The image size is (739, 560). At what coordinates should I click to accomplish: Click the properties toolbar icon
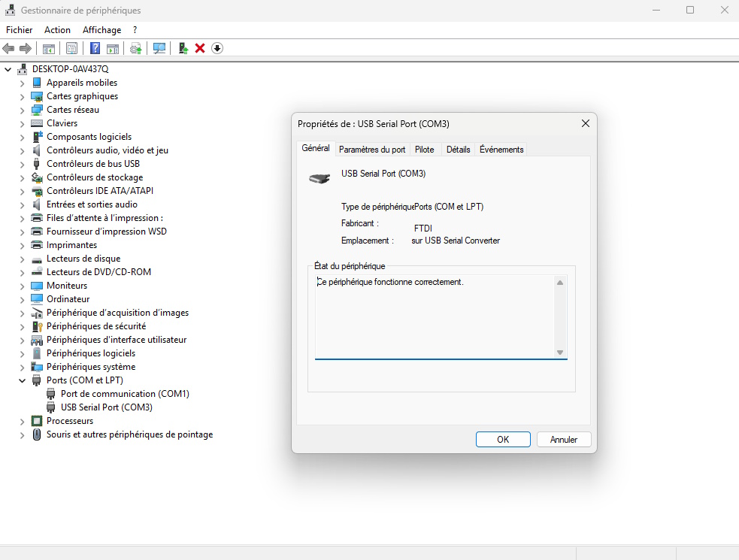71,48
